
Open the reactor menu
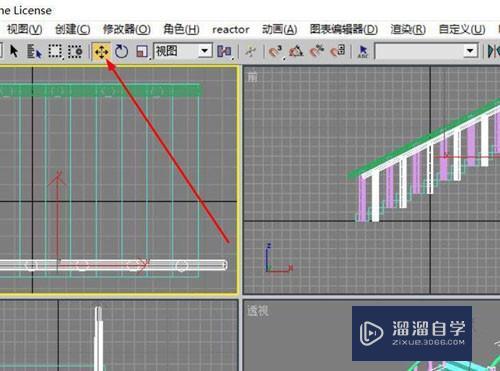[231, 30]
